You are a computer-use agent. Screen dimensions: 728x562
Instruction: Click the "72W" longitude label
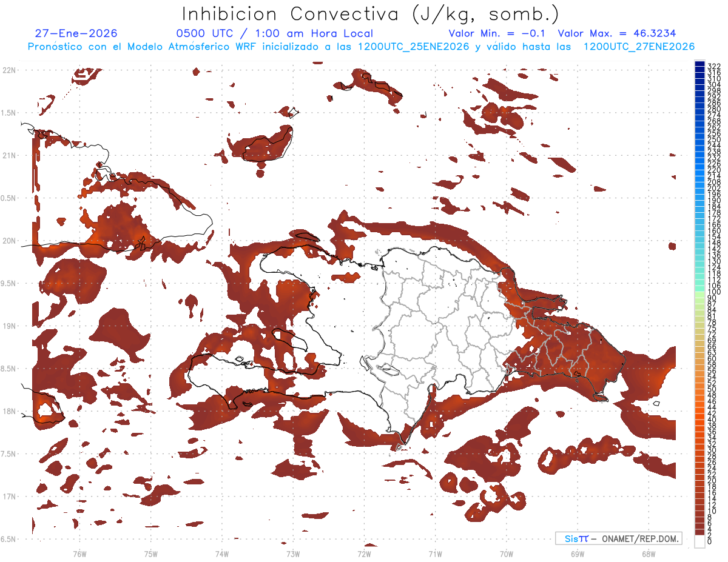364,554
